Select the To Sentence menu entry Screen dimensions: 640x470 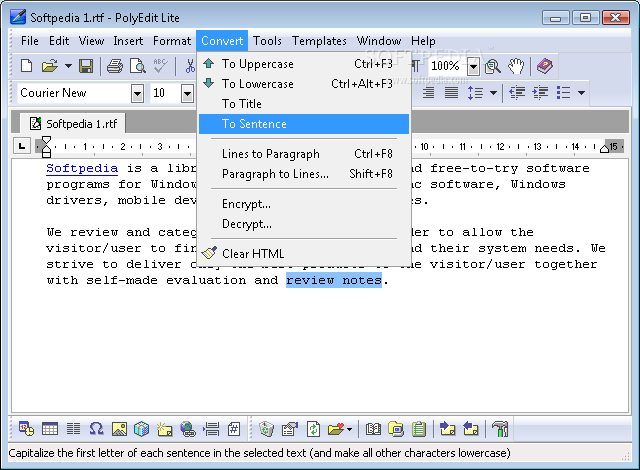click(304, 124)
